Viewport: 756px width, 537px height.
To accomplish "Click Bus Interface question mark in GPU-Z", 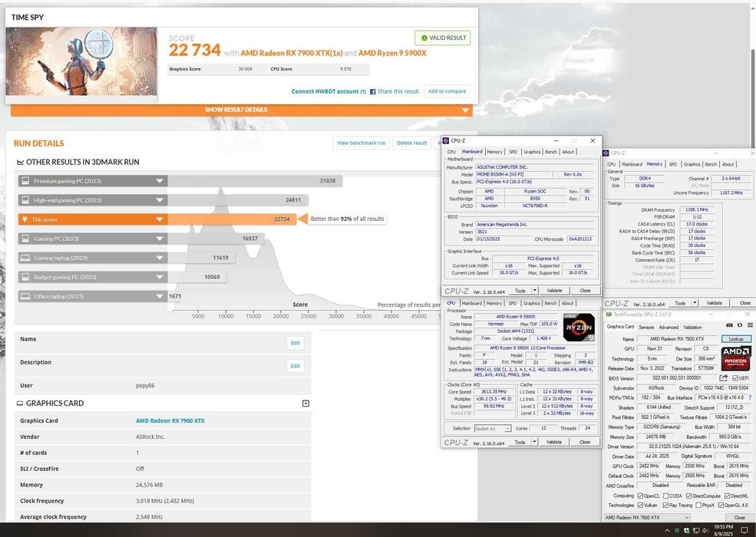I will point(750,397).
